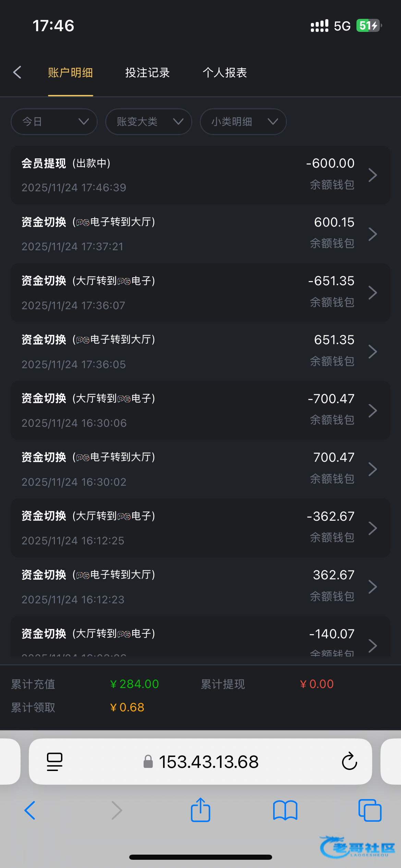Tap the address bar showing 153.43.13.68
401x868 pixels.
[208, 761]
